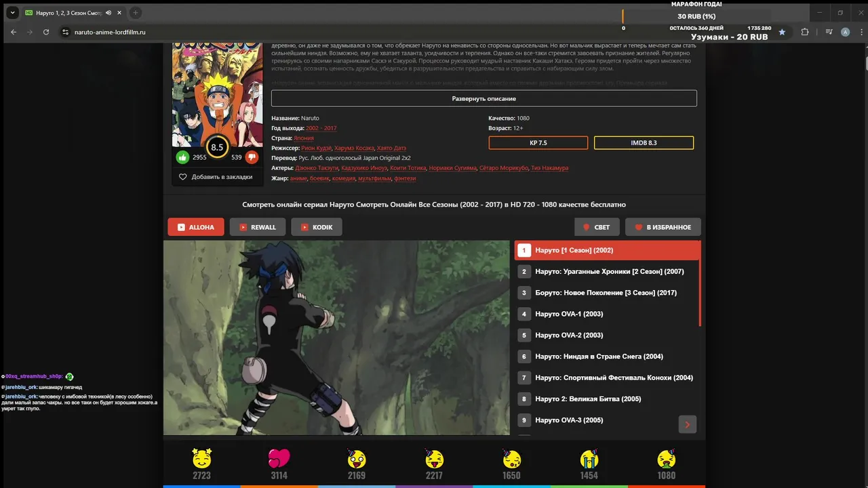Open actor link Тиэ Накамура
Screen dimensions: 868x488
pos(550,168)
